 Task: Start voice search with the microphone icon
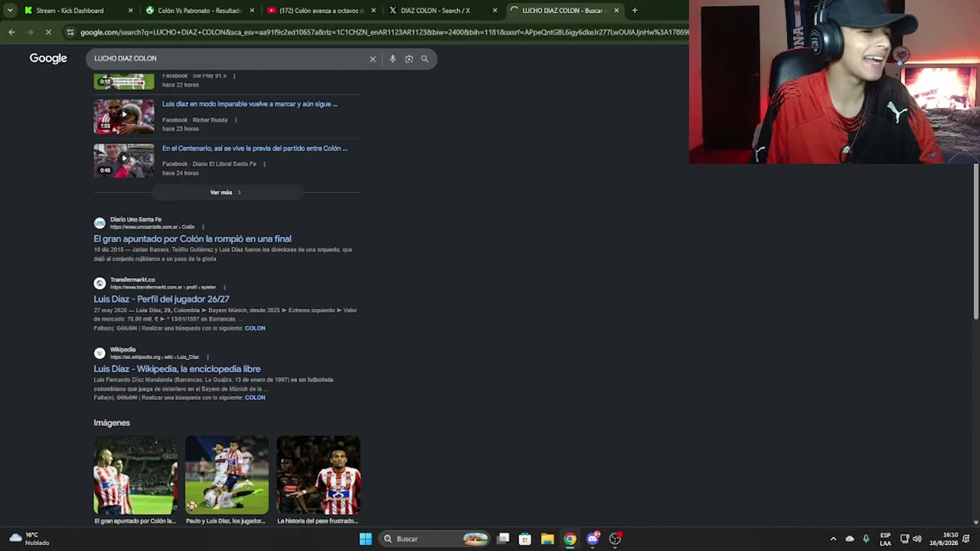[393, 59]
